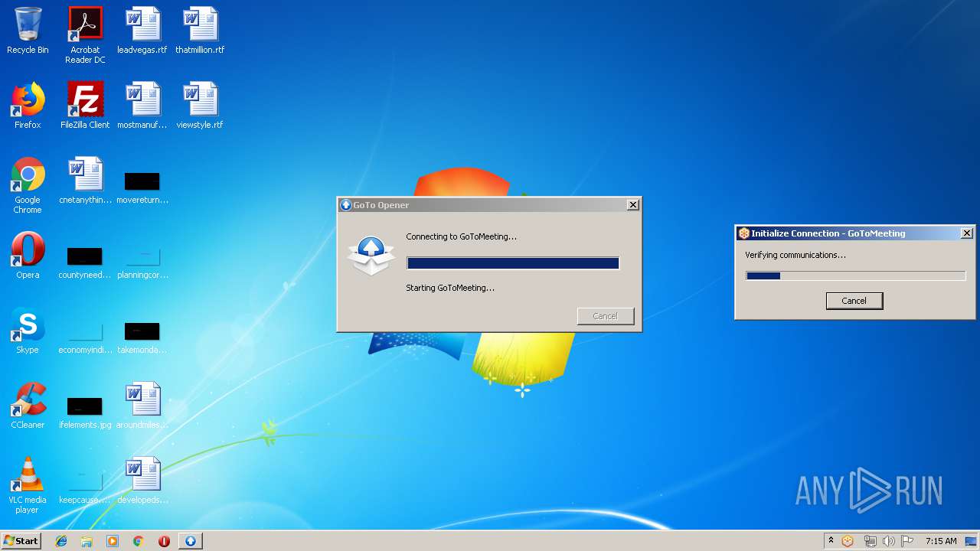The image size is (980, 551).
Task: Open Windows Explorer from the taskbar
Action: [x=87, y=541]
